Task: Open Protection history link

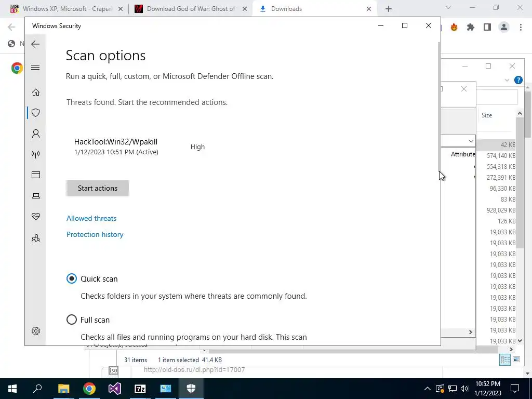Action: 95,234
